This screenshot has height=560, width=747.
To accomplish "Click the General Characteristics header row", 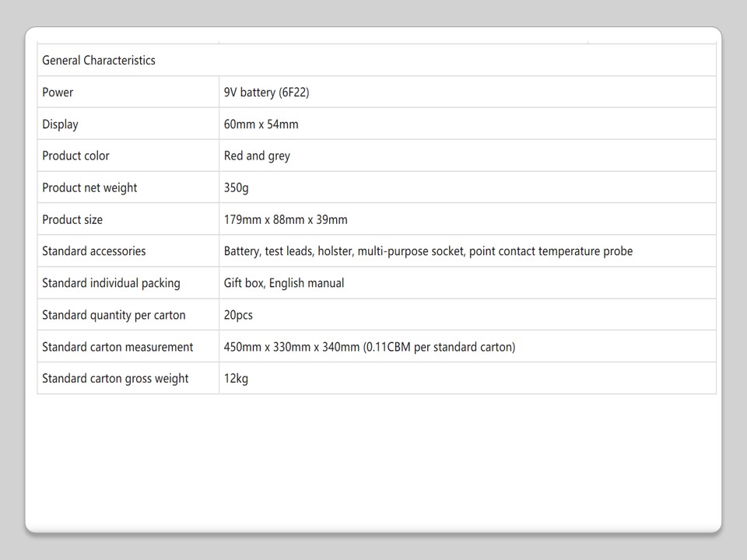I will click(x=99, y=61).
